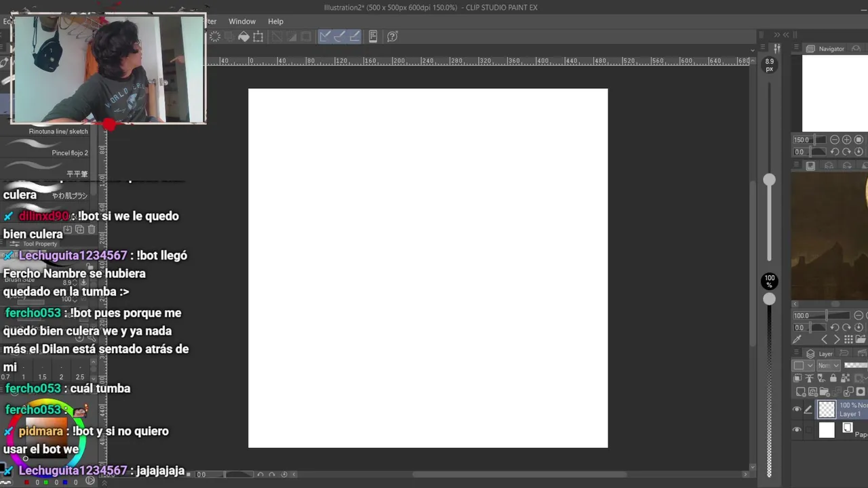Open the Sub View image list grid icon
The height and width of the screenshot is (488, 868).
[848, 340]
